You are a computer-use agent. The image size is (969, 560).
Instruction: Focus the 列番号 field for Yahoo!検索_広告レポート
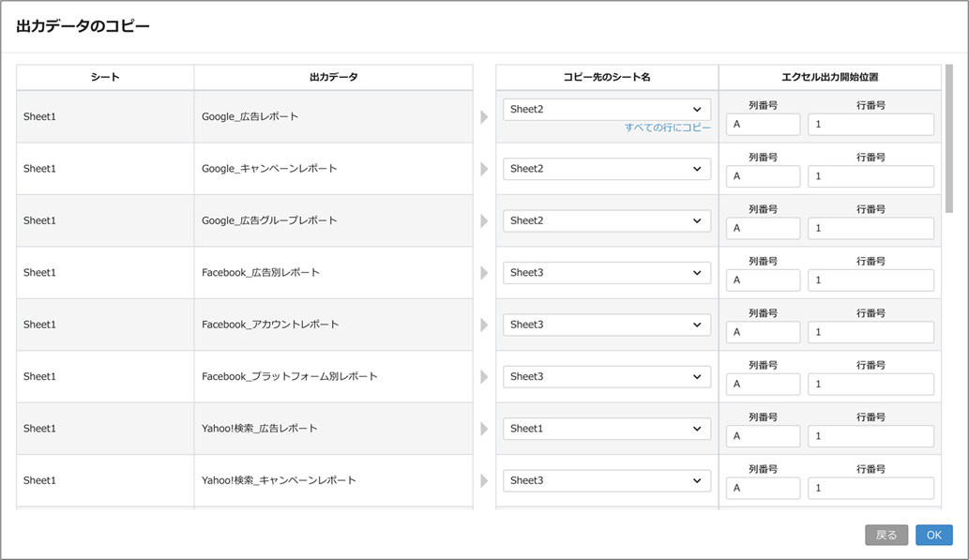(x=763, y=436)
